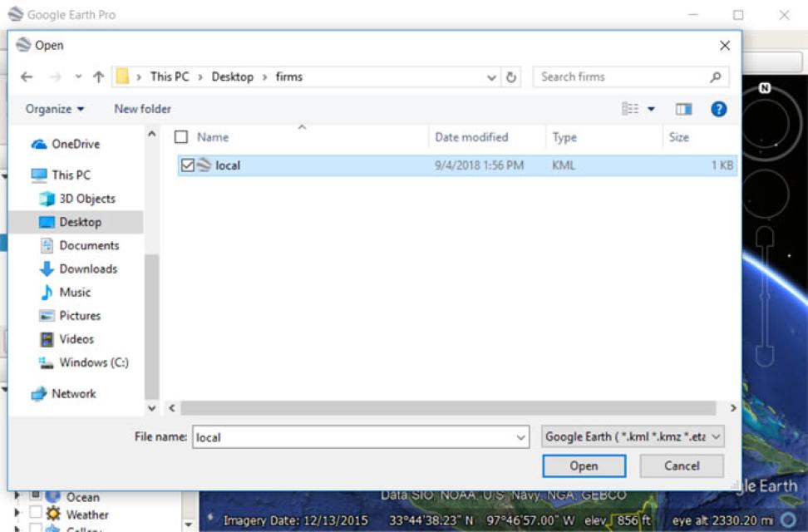808x532 pixels.
Task: Open the Google Earth file type filter
Action: [x=633, y=436]
